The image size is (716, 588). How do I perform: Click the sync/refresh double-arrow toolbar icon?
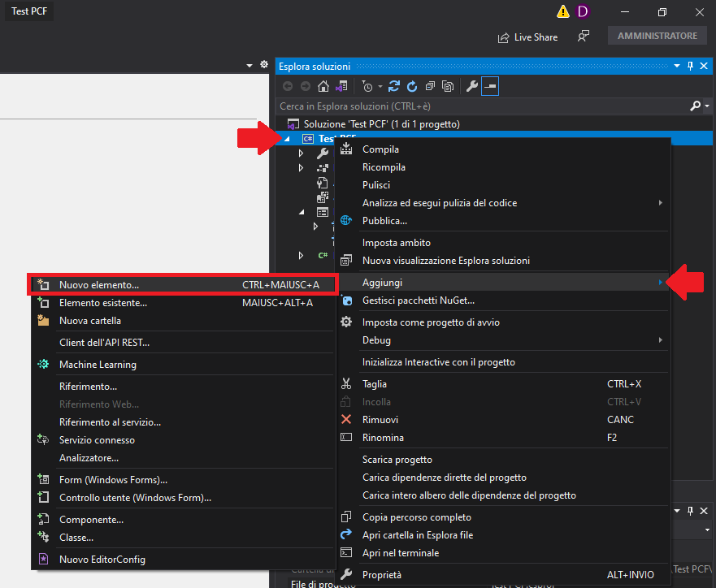[395, 86]
